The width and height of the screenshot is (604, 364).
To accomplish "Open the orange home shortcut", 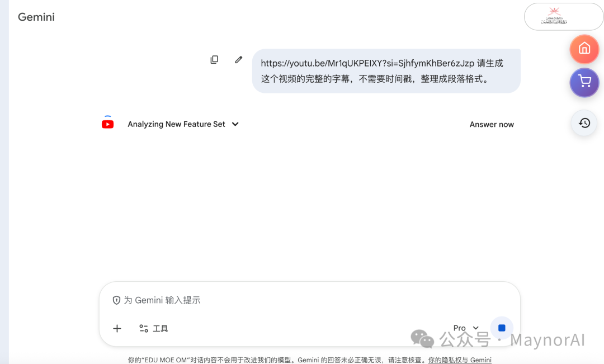I will [x=584, y=49].
